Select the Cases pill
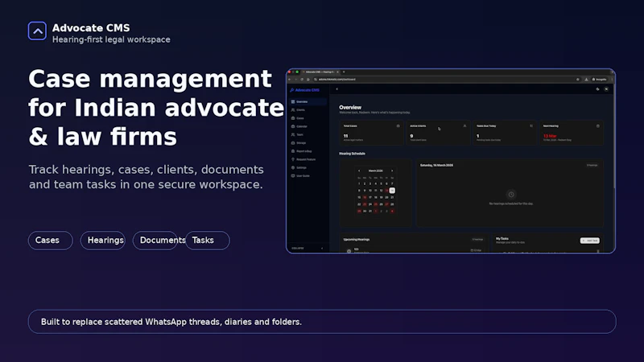 click(51, 241)
